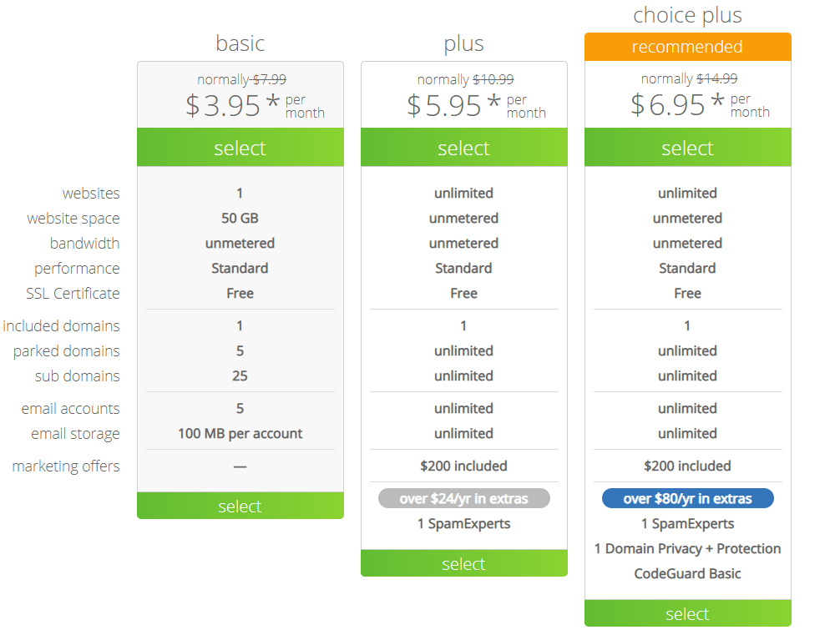Click the bottom select button for choice plus
840x630 pixels.
[x=688, y=613]
